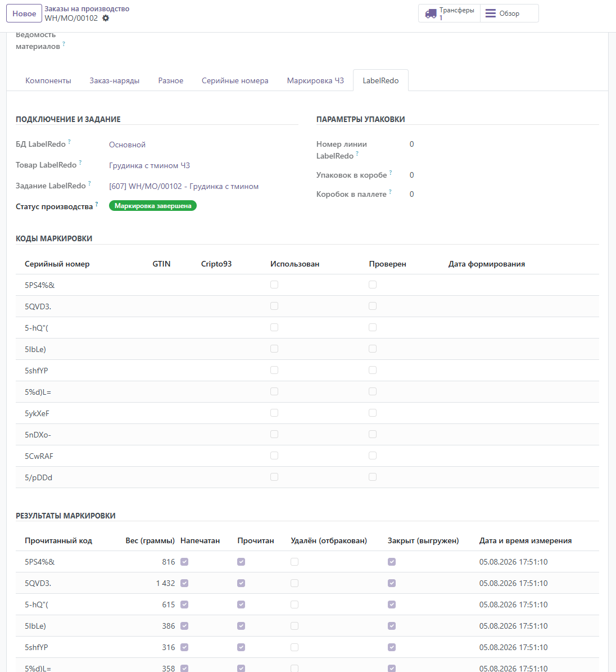Viewport: 616px width, 672px height.
Task: Click the truck icon for Трансферы
Action: pyautogui.click(x=431, y=13)
